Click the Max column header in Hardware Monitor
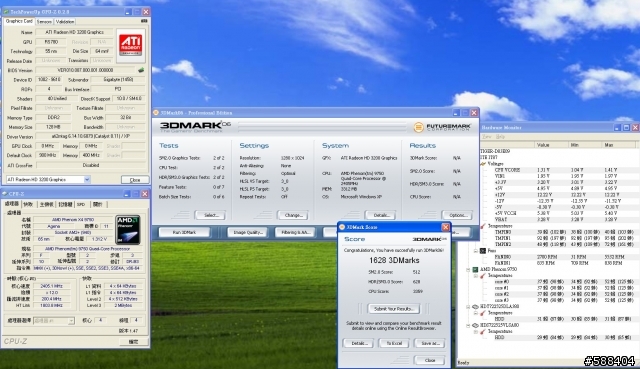This screenshot has height=369, width=640. pos(619,145)
